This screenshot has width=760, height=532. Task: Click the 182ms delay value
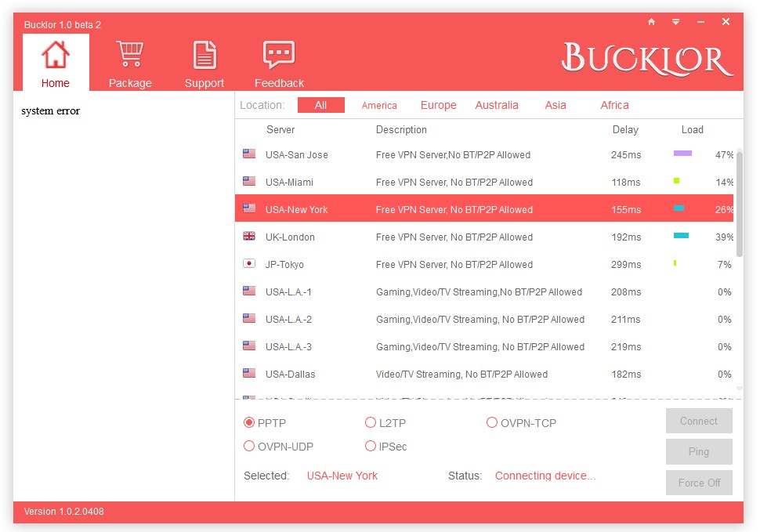626,374
